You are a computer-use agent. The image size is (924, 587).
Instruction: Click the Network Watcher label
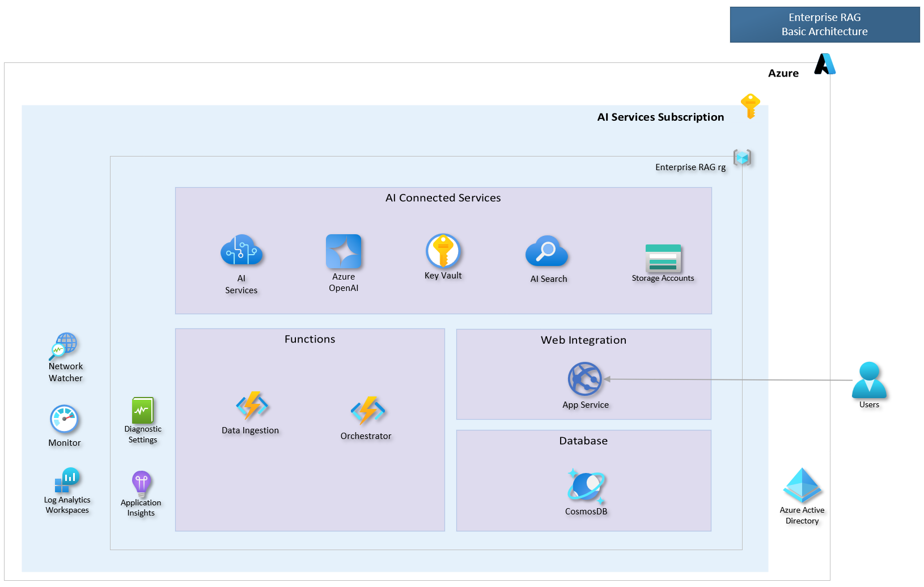[x=66, y=372]
